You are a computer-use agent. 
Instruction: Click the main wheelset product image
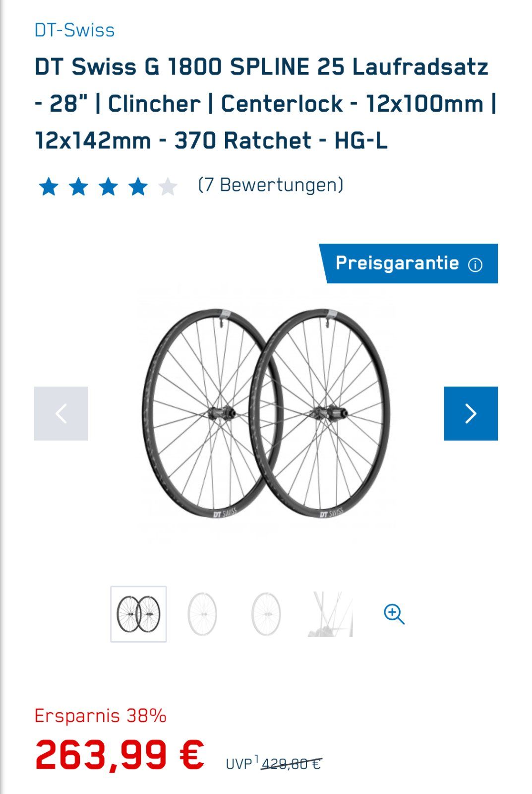pos(266,413)
